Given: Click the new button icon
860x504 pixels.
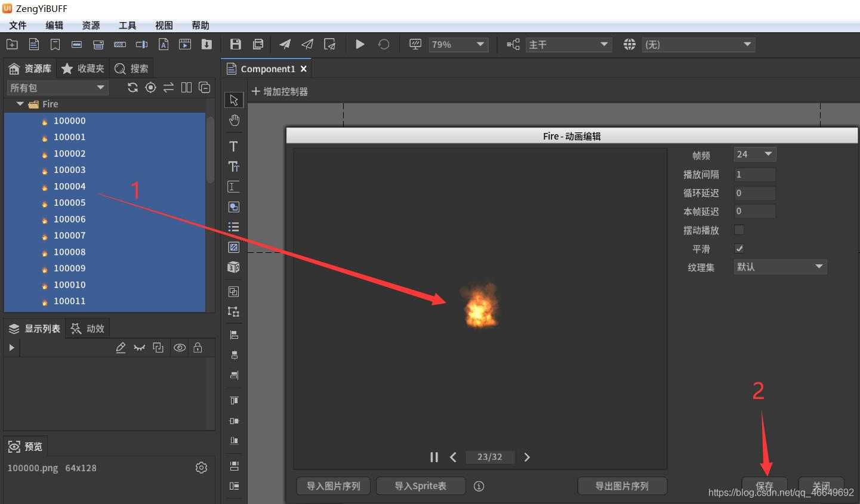Looking at the screenshot, I should [x=76, y=45].
